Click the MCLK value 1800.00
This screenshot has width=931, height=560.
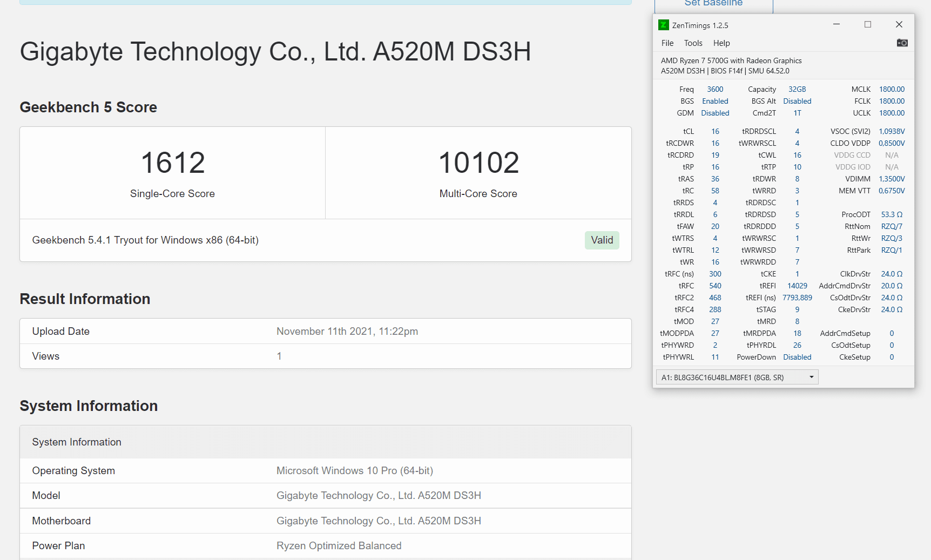[x=892, y=89]
